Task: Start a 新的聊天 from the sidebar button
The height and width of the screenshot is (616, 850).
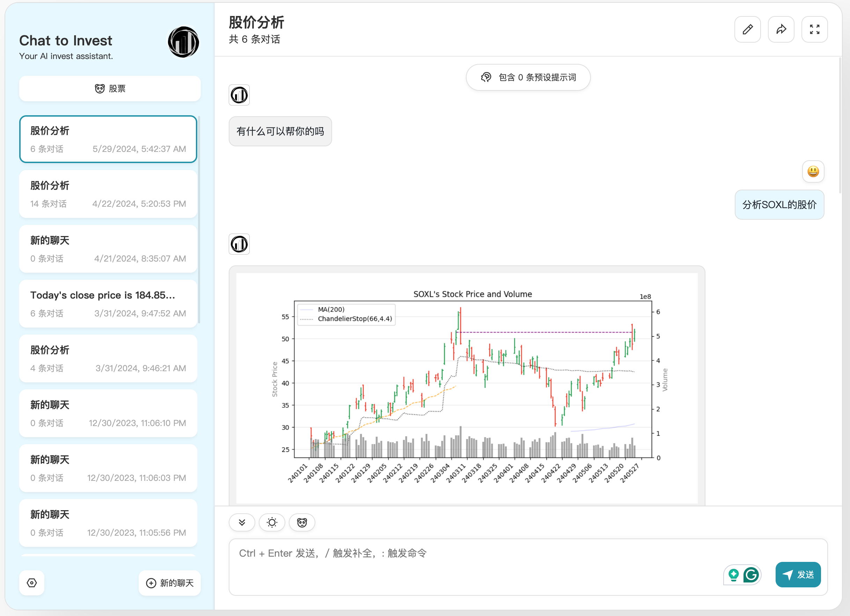Action: [x=170, y=583]
